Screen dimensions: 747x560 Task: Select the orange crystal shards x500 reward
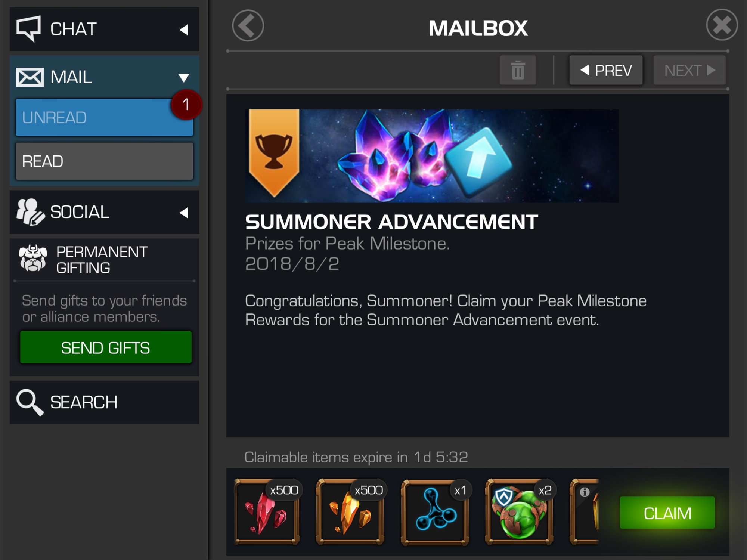[x=350, y=511]
